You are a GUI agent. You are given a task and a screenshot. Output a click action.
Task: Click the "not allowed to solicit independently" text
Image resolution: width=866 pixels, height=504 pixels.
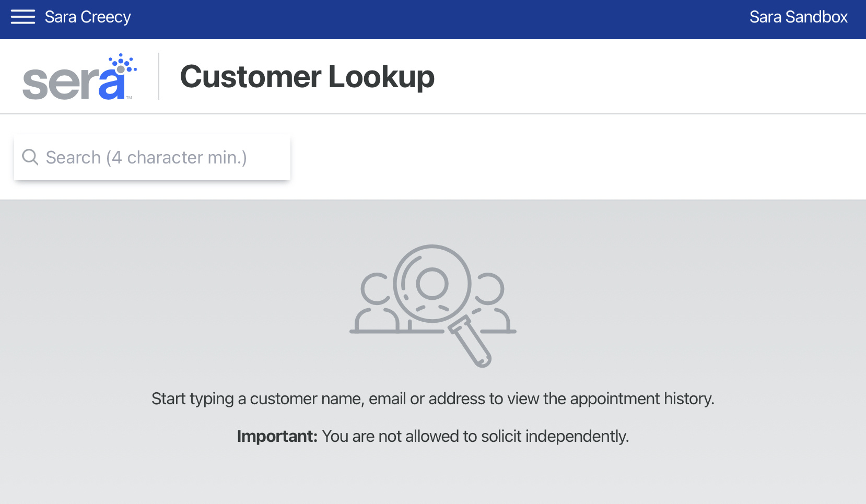[504, 436]
